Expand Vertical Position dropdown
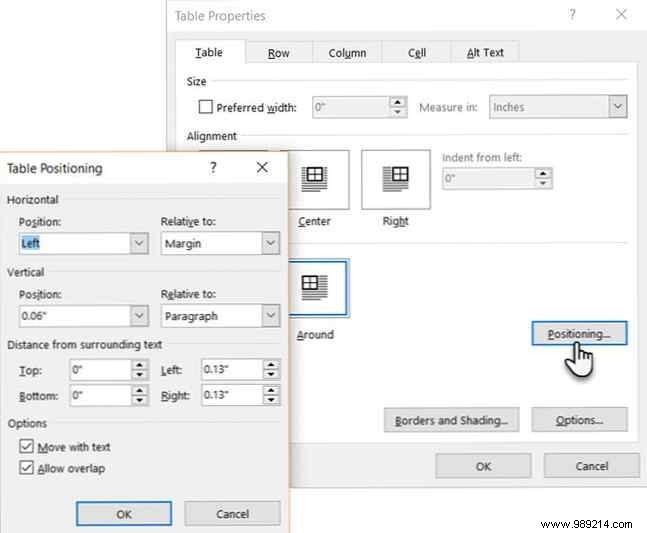This screenshot has height=533, width=647. pyautogui.click(x=139, y=316)
